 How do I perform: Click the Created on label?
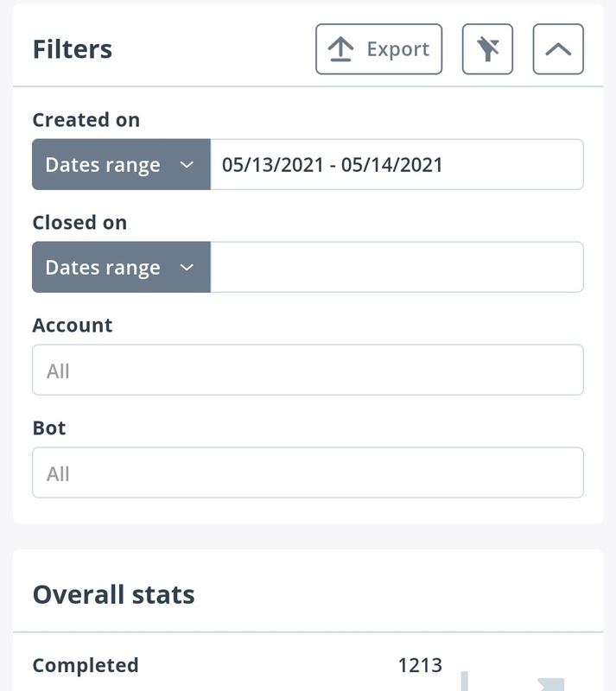point(86,120)
